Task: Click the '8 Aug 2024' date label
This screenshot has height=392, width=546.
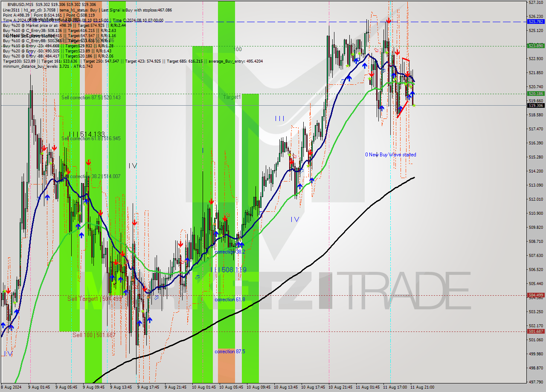Action: (10, 387)
